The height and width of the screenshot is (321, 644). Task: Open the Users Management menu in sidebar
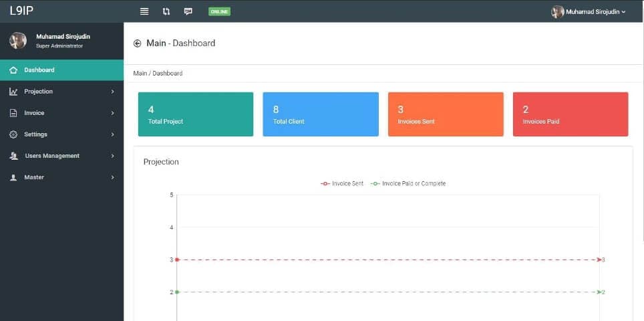[61, 156]
